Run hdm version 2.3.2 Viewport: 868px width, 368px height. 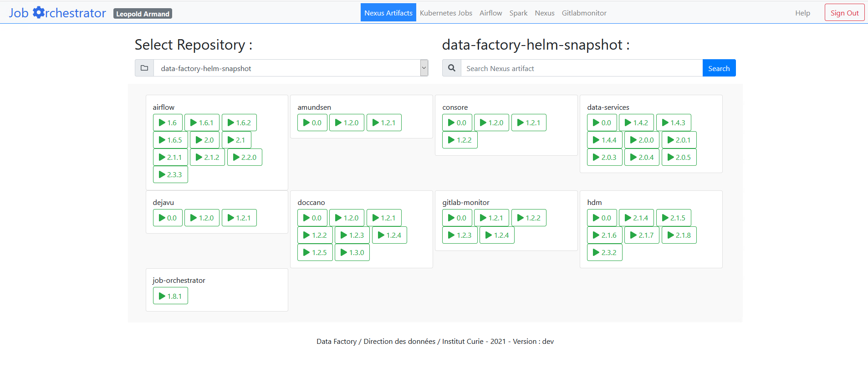tap(605, 252)
